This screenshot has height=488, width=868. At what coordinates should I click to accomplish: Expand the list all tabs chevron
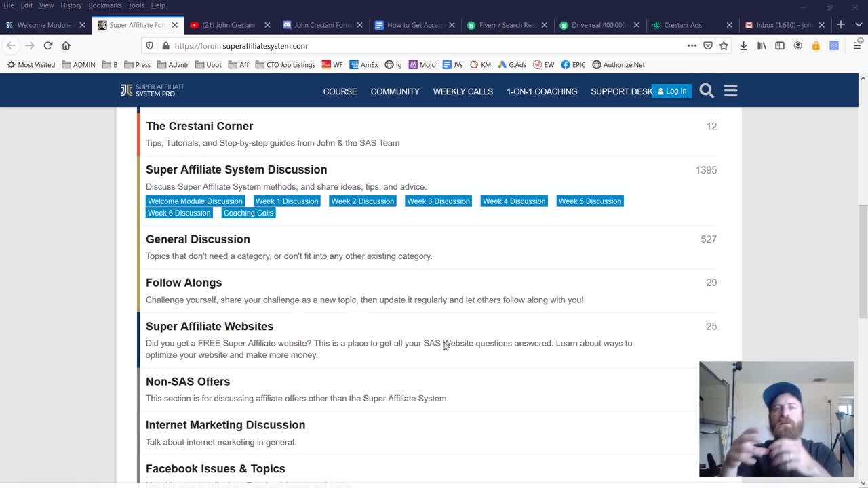pos(857,25)
